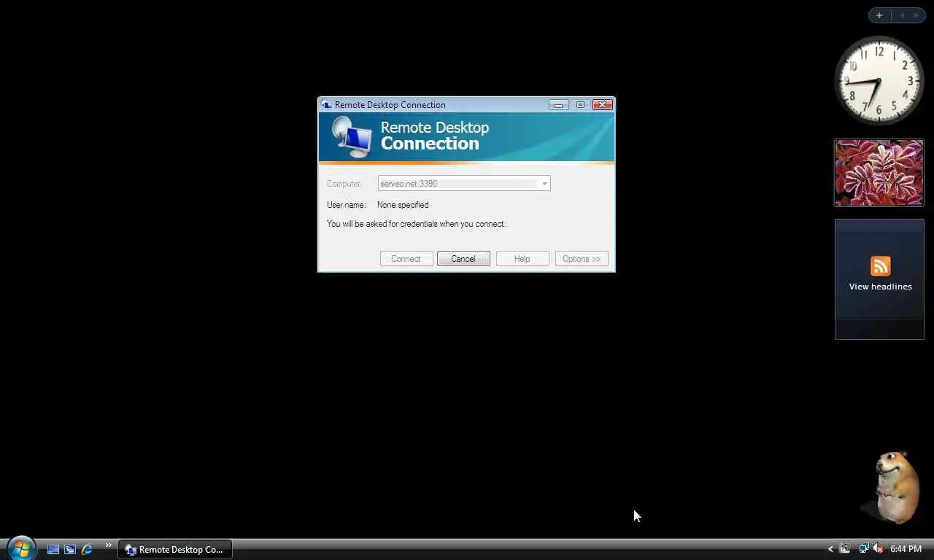Click the Remote Desktop Connection title bar icon
The width and height of the screenshot is (934, 560).
pyautogui.click(x=326, y=105)
